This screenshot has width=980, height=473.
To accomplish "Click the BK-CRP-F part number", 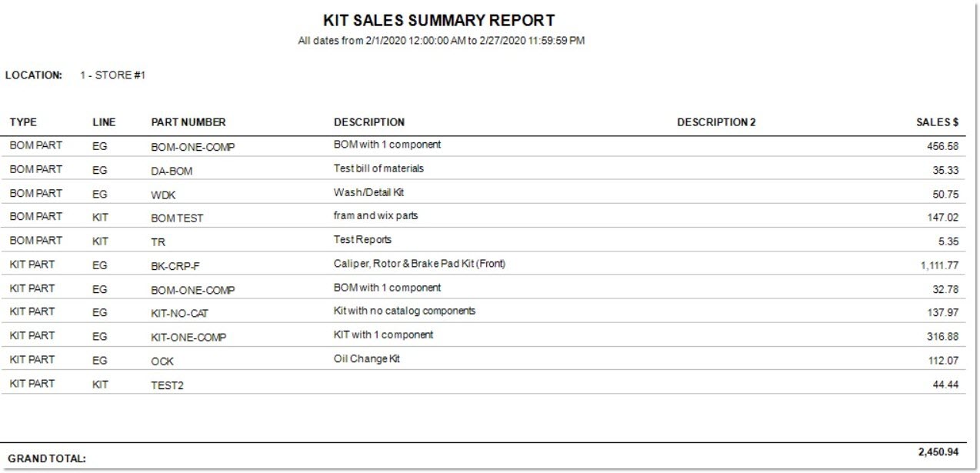I will (x=177, y=266).
